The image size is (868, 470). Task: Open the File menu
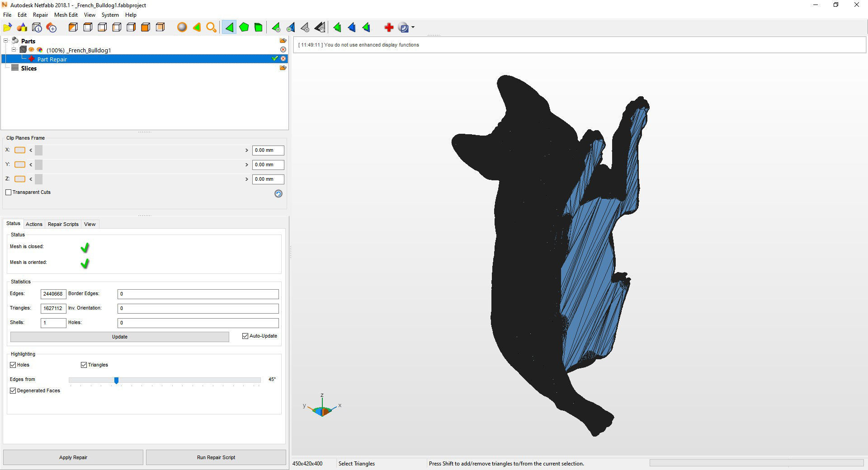pos(7,15)
